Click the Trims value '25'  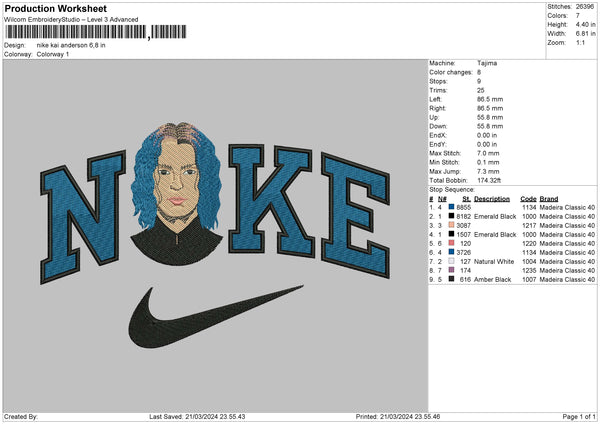tap(481, 90)
